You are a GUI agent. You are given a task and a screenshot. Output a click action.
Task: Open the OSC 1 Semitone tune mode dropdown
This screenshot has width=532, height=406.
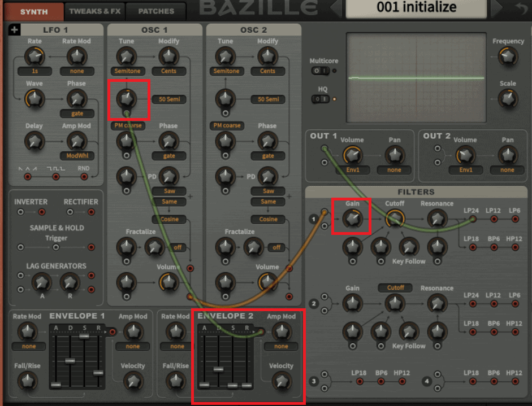(x=127, y=71)
